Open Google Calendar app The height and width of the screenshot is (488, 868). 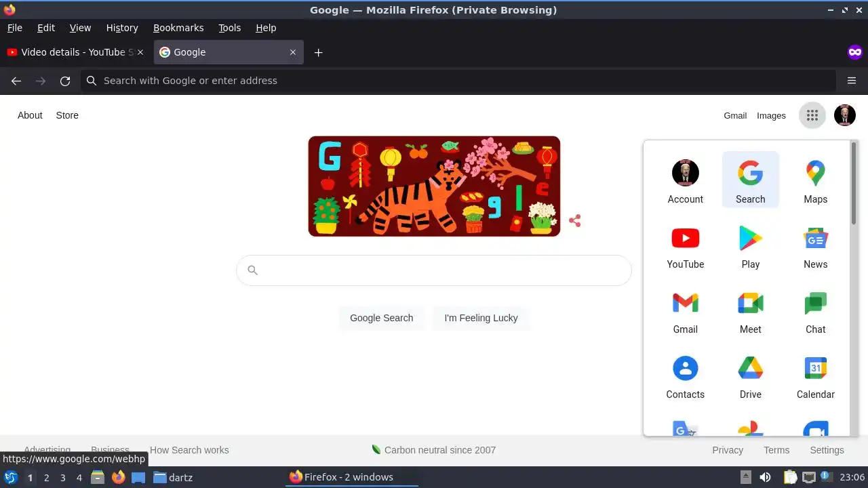point(815,375)
